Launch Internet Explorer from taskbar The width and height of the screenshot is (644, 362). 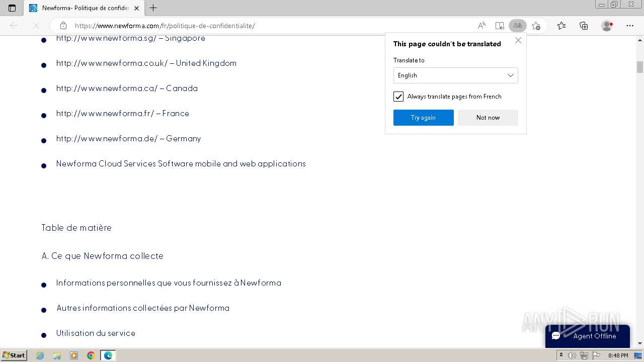coord(40,355)
